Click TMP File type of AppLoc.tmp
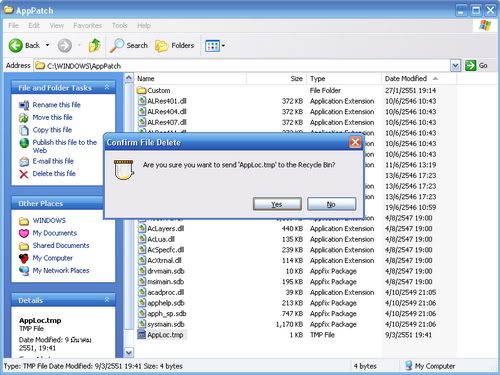Viewport: 500px width, 375px height. [x=322, y=335]
